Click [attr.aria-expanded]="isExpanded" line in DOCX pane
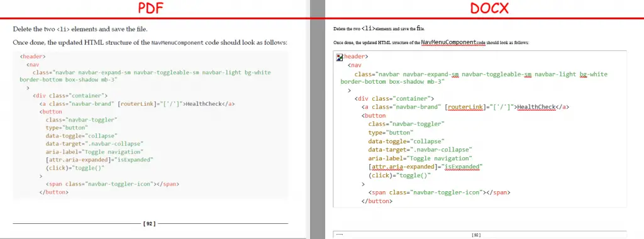This screenshot has width=644, height=239. (x=425, y=167)
